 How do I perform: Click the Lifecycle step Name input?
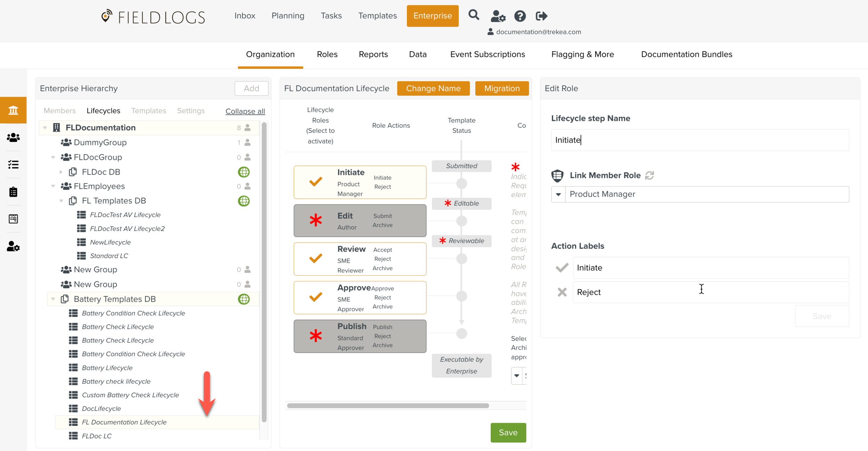click(700, 140)
